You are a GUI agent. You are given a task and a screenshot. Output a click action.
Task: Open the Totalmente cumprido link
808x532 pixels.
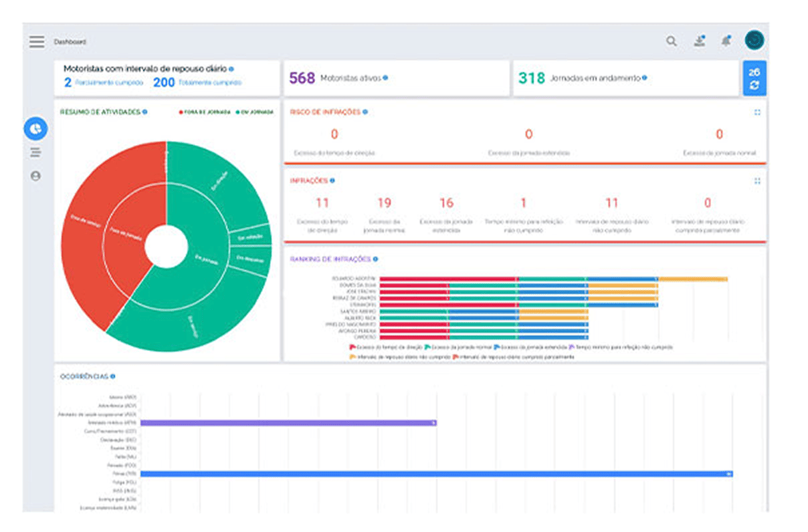(209, 83)
